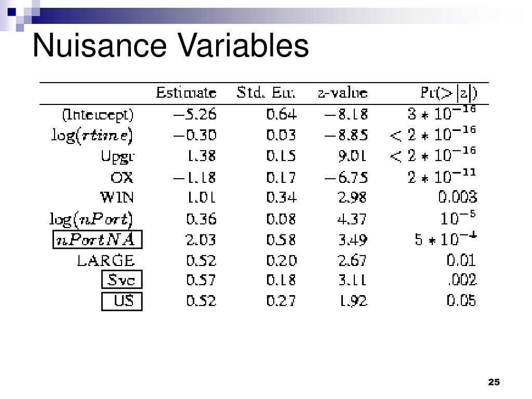
Task: Click the US p-value 0.05
Action: coord(461,301)
